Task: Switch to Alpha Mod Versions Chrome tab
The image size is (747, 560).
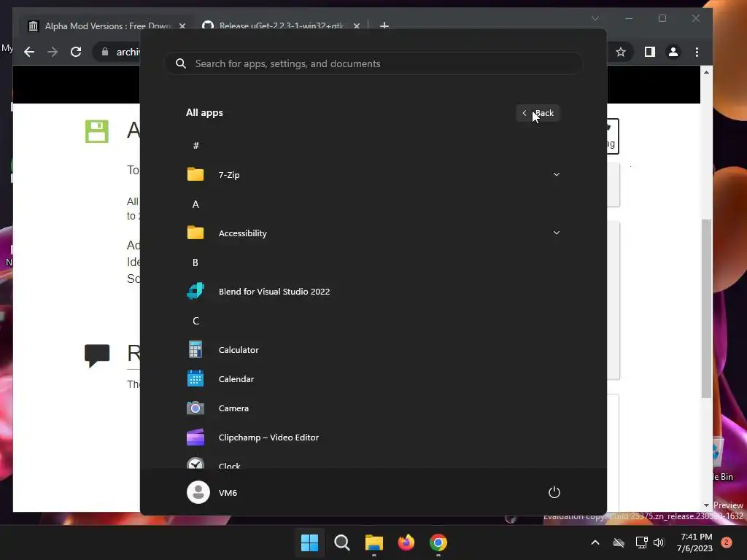Action: [107, 26]
